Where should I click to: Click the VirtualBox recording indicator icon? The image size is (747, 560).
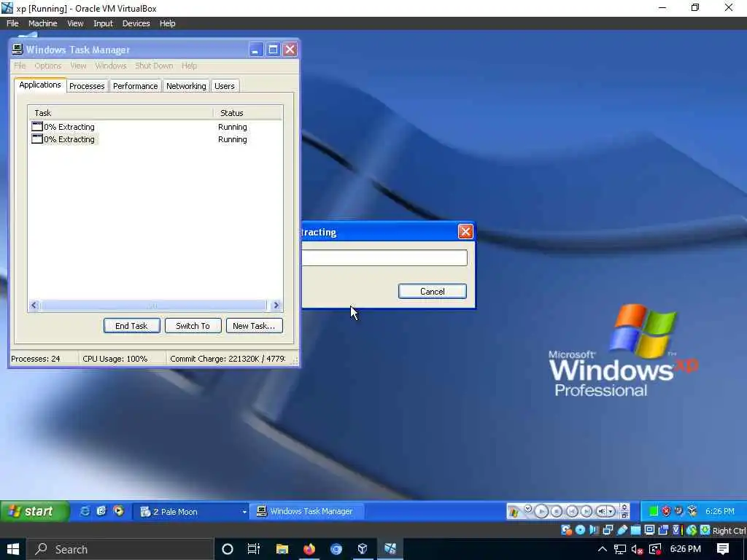point(663,530)
